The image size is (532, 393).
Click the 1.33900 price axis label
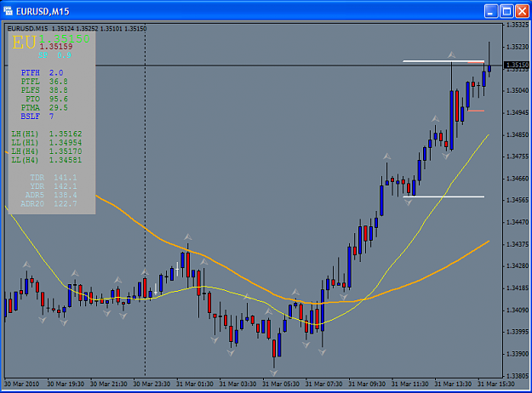(518, 354)
